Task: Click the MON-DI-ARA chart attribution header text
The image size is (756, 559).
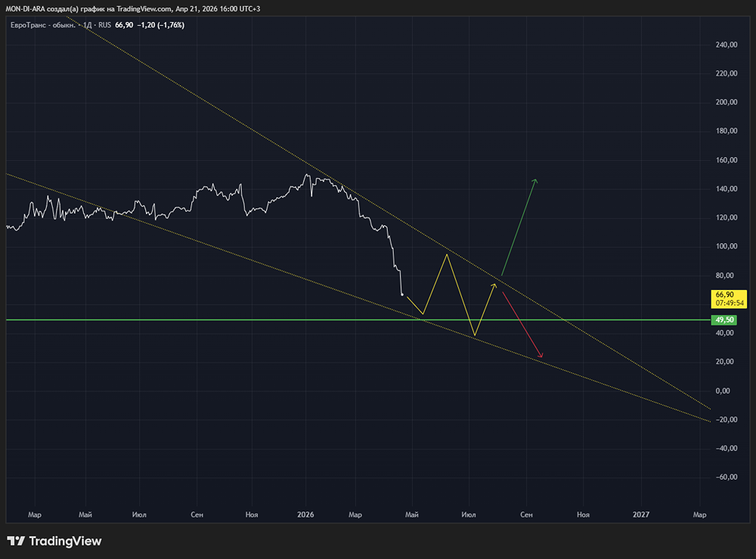Action: click(x=132, y=8)
